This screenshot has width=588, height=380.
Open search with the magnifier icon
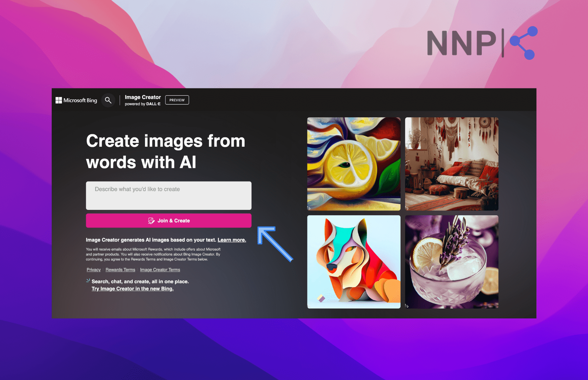(108, 100)
